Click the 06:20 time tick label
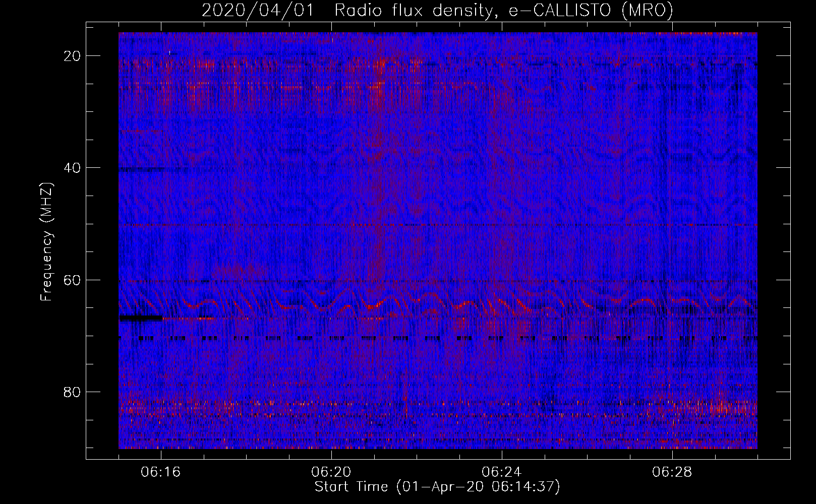Viewport: 816px width, 504px height. tap(331, 472)
